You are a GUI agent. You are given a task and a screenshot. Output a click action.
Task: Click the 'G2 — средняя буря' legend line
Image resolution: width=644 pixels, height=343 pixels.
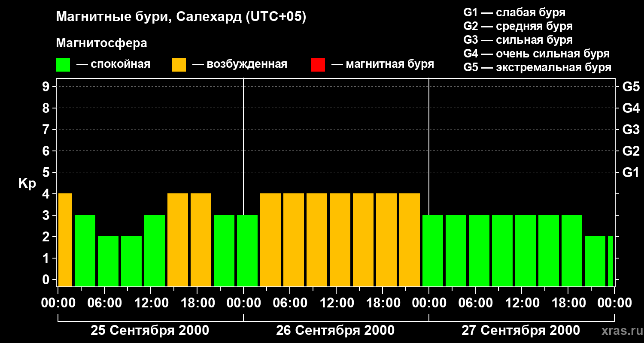tap(518, 26)
